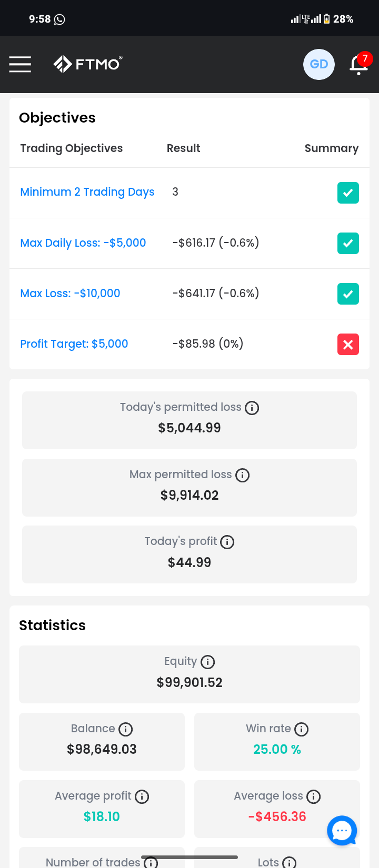Open the Minimum 2 Trading Days link
The width and height of the screenshot is (379, 868).
click(87, 192)
